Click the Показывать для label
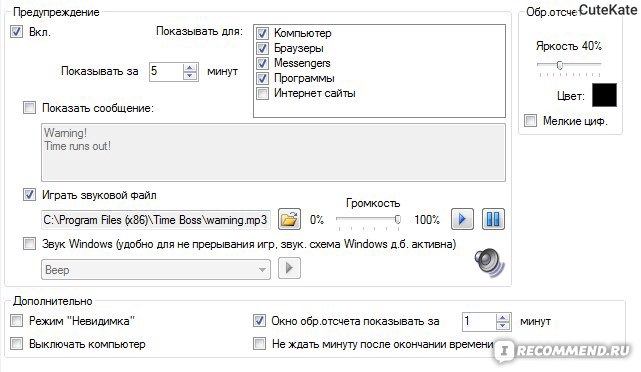 (199, 31)
